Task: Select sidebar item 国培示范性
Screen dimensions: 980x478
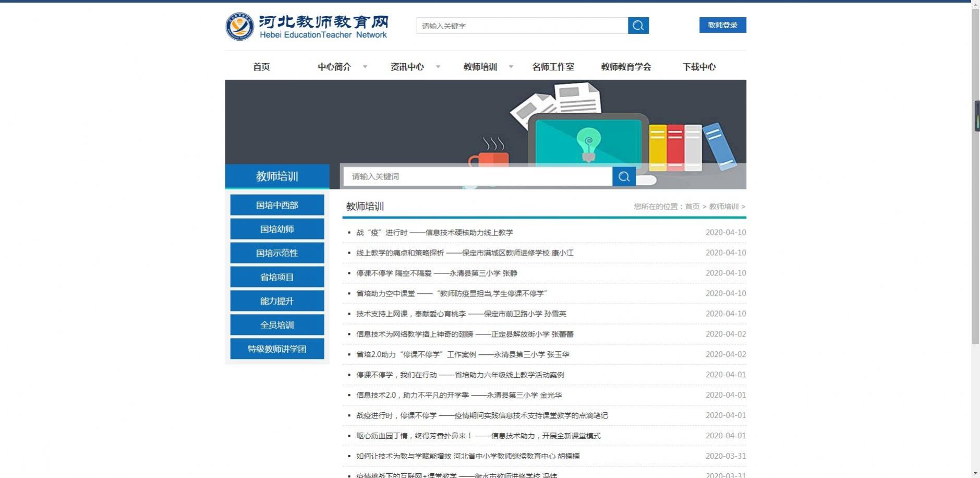Action: coord(277,253)
